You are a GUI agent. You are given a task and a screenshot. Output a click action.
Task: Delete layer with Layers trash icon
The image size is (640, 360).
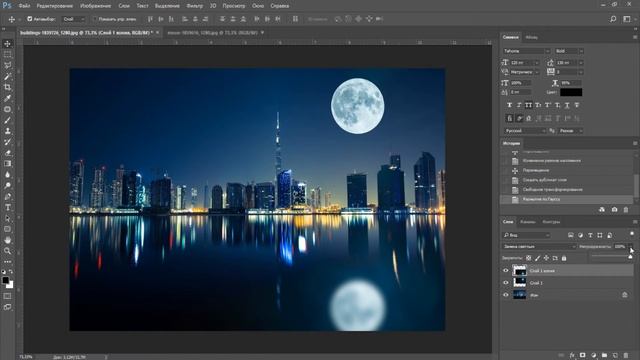626,356
